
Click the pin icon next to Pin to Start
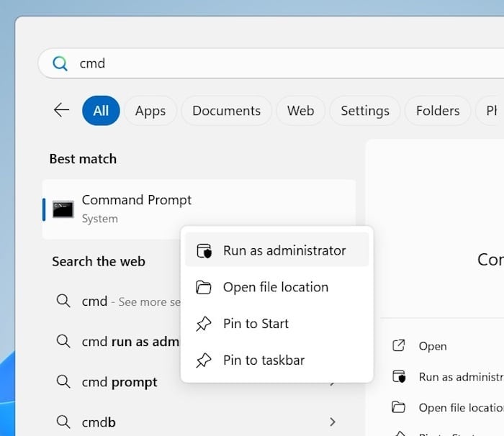[204, 324]
